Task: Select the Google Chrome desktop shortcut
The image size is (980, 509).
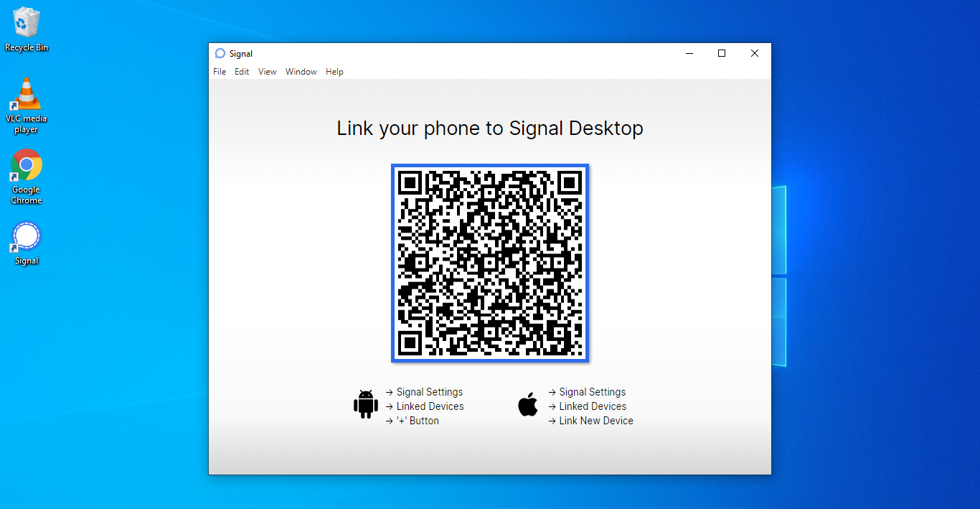Action: coord(27,177)
